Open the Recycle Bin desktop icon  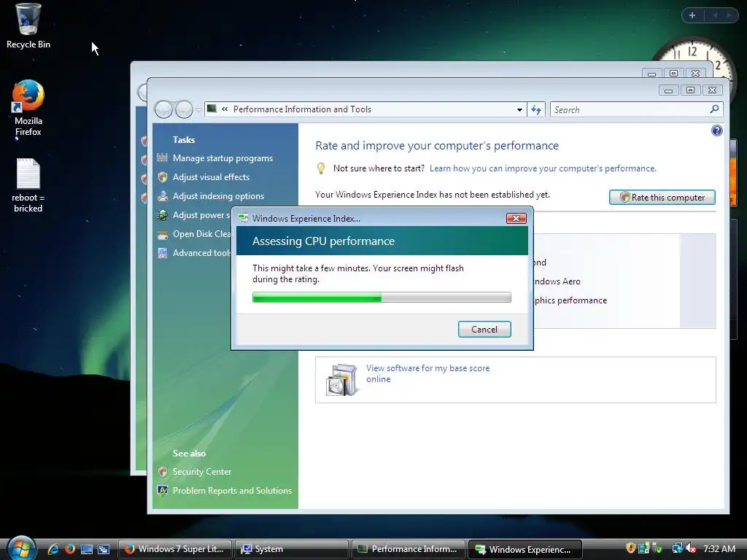[28, 26]
